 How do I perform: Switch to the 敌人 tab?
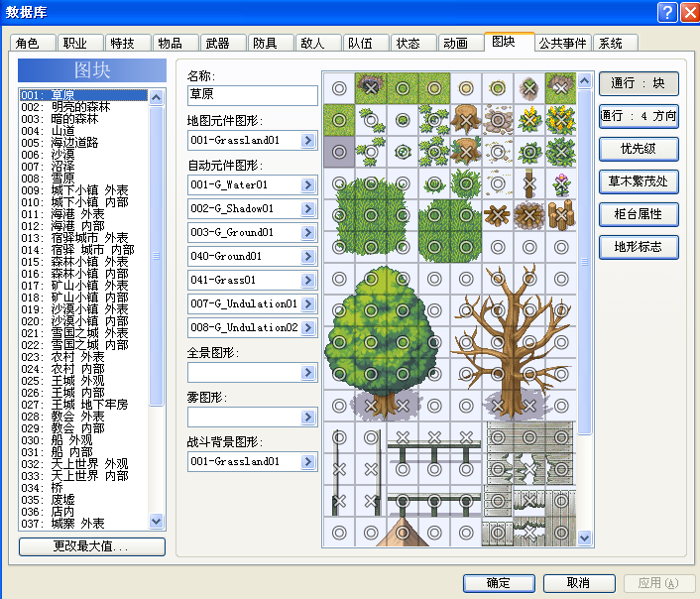pos(318,44)
